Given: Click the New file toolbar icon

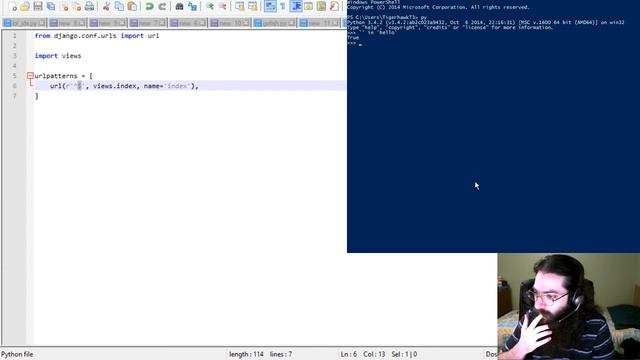Looking at the screenshot, I should (x=13, y=6).
